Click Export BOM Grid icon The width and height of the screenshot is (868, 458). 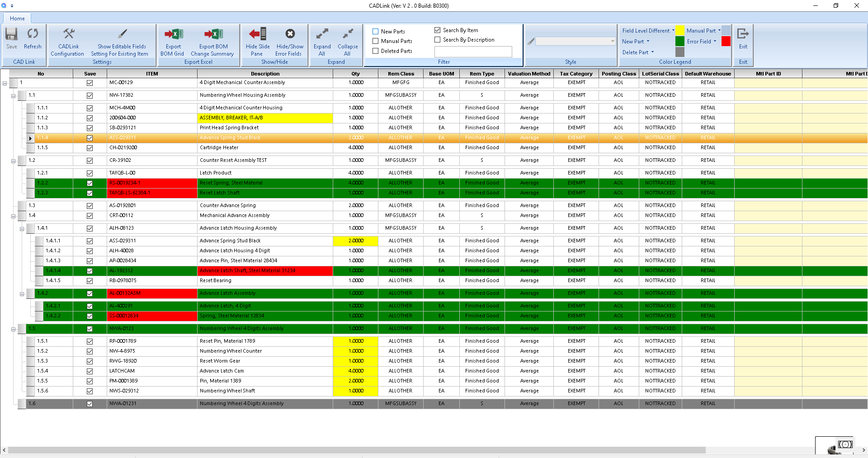(x=173, y=34)
